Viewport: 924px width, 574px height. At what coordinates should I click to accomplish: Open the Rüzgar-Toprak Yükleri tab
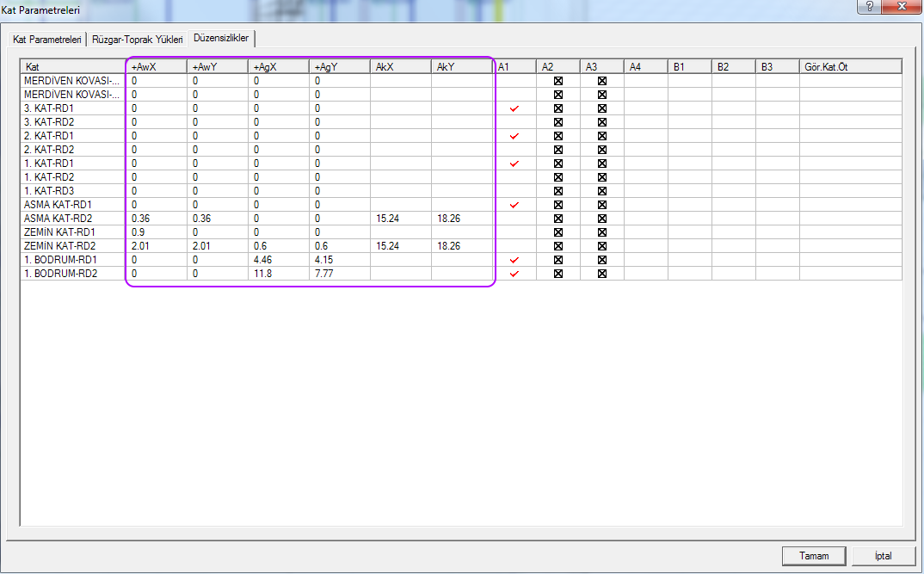(x=138, y=40)
